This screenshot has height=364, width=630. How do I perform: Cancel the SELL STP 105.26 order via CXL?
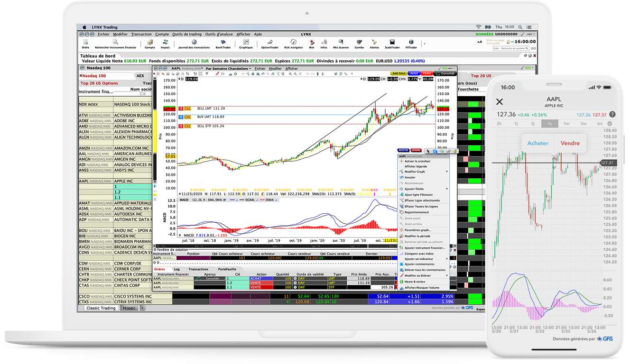[x=188, y=126]
